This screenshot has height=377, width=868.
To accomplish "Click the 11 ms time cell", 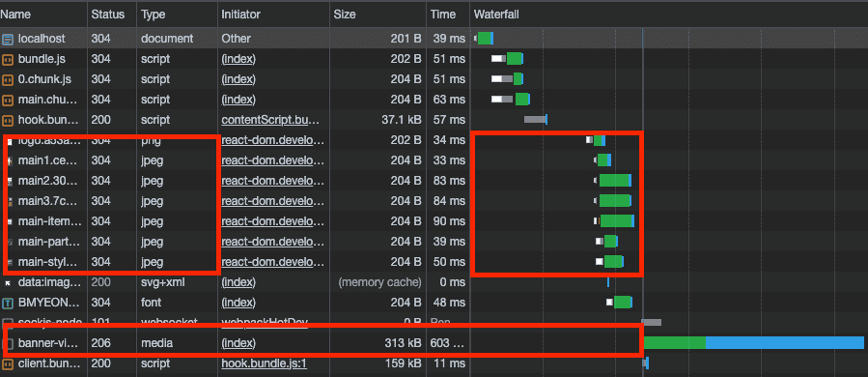I will coord(450,364).
